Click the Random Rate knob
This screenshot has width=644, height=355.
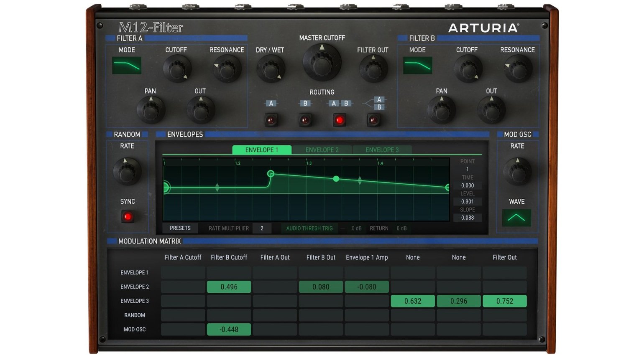127,171
